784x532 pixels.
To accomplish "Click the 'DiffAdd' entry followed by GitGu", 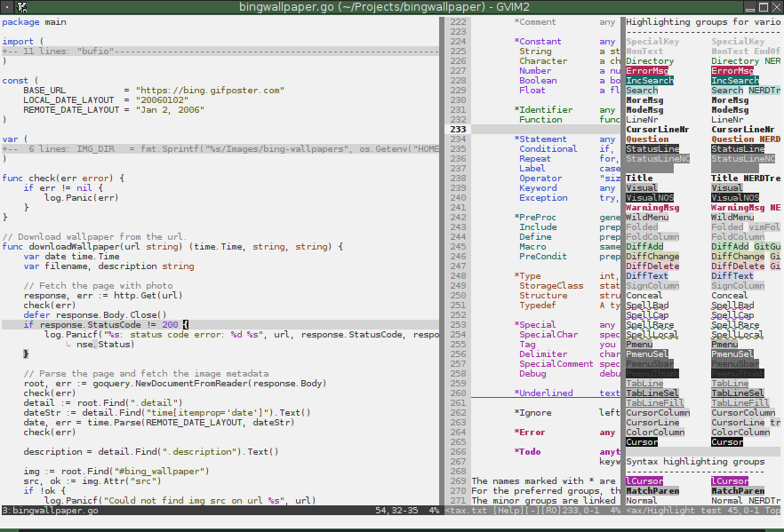I will [x=730, y=247].
